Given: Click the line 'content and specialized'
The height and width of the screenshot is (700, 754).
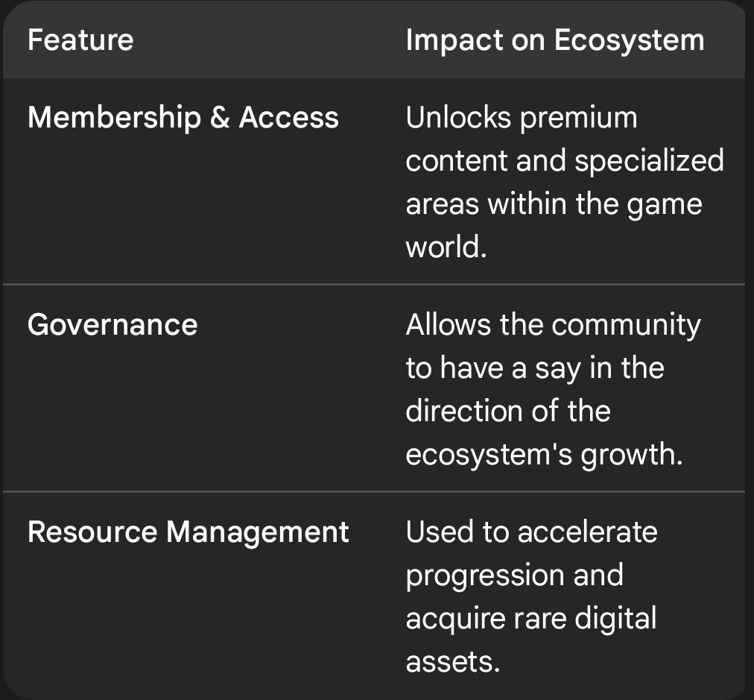Looking at the screenshot, I should (565, 161).
